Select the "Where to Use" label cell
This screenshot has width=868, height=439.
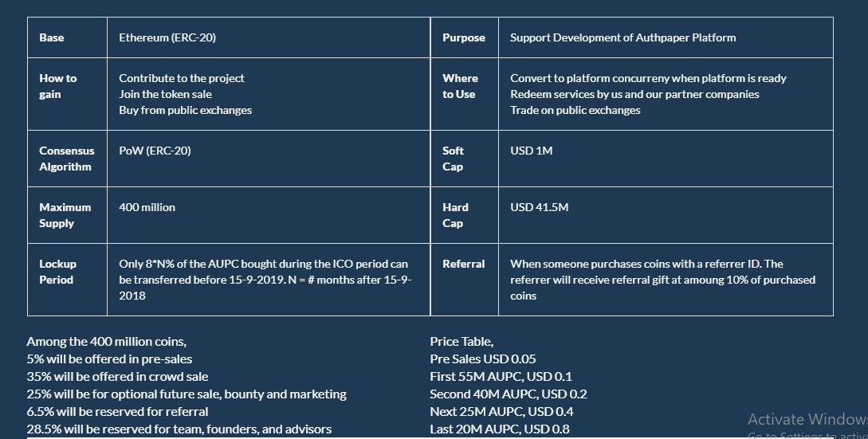click(460, 86)
